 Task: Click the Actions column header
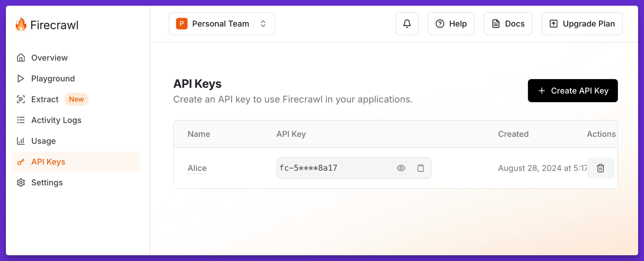pyautogui.click(x=601, y=134)
